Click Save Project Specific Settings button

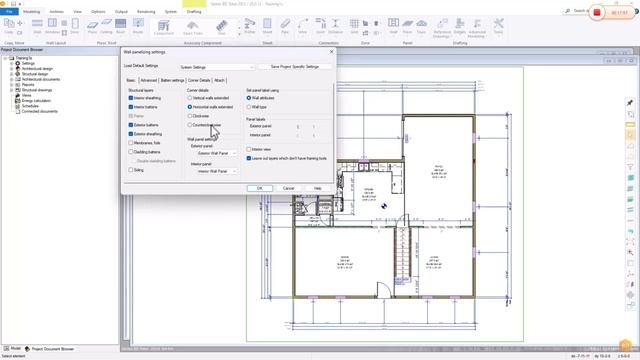(295, 67)
